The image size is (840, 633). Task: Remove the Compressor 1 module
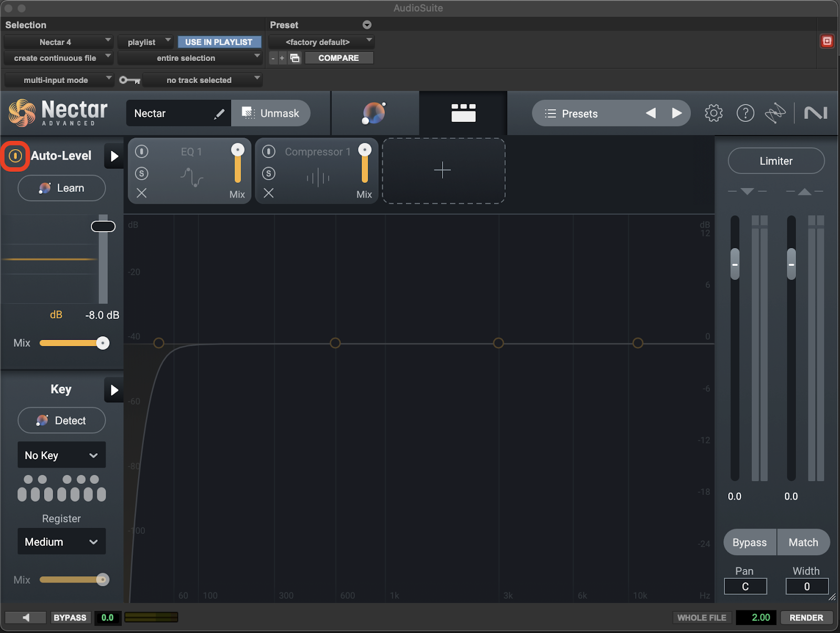[x=269, y=193]
